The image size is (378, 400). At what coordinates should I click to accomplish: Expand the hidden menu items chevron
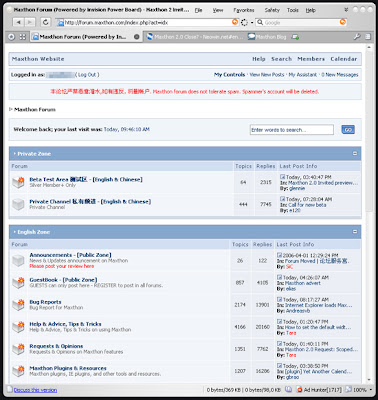pos(346,10)
